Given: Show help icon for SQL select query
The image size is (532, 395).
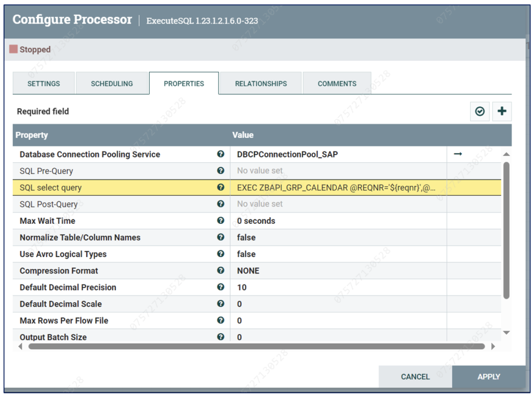Looking at the screenshot, I should point(220,187).
